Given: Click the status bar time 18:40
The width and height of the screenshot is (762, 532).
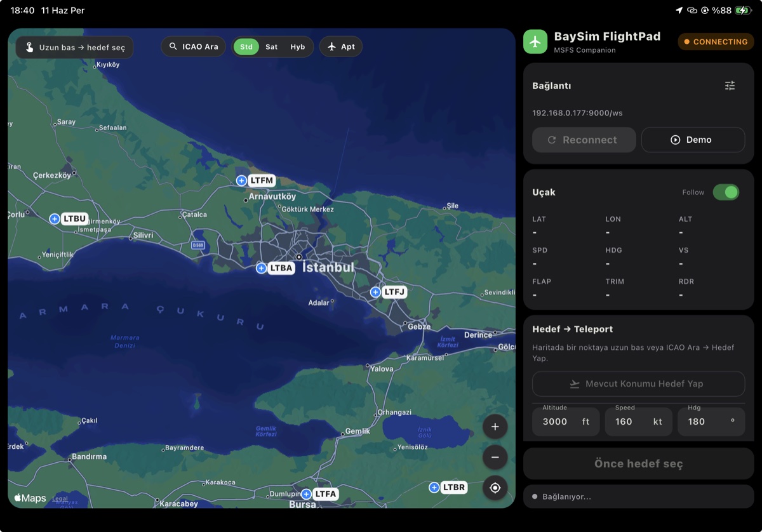Looking at the screenshot, I should 22,11.
